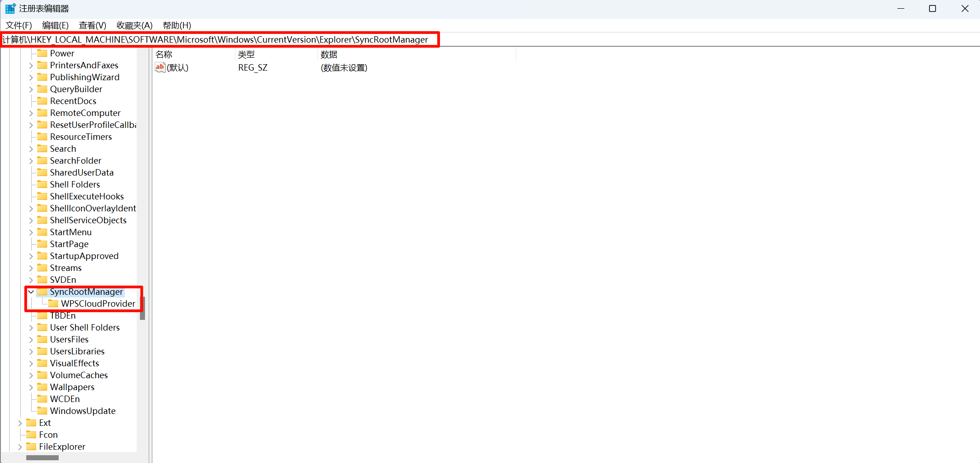980x463 pixels.
Task: Expand the ShellIconOverlayIdent tree node
Action: (31, 209)
